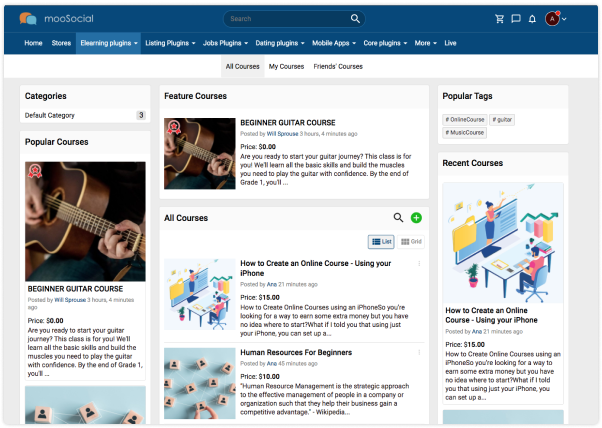The image size is (602, 428).
Task: Click featured badge on Feature Courses guitar thumbnail
Action: (x=174, y=127)
